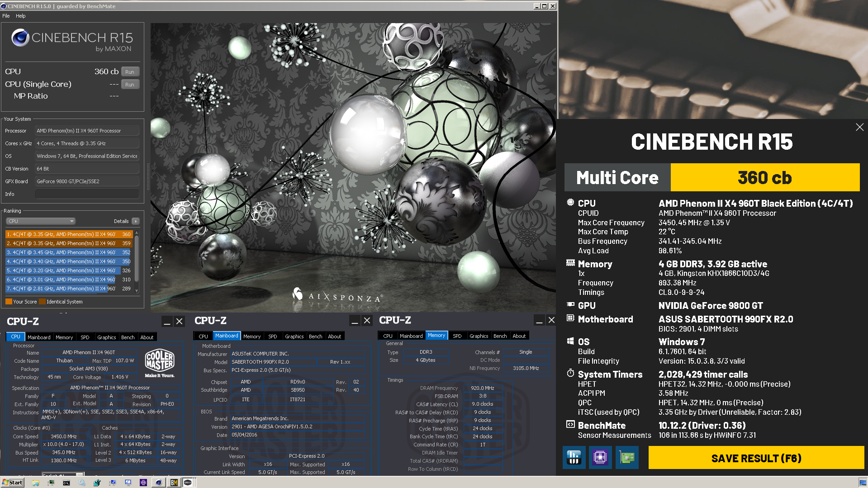The image size is (868, 488).
Task: Click the Cooler Master logo in CPU-Z
Action: (160, 363)
